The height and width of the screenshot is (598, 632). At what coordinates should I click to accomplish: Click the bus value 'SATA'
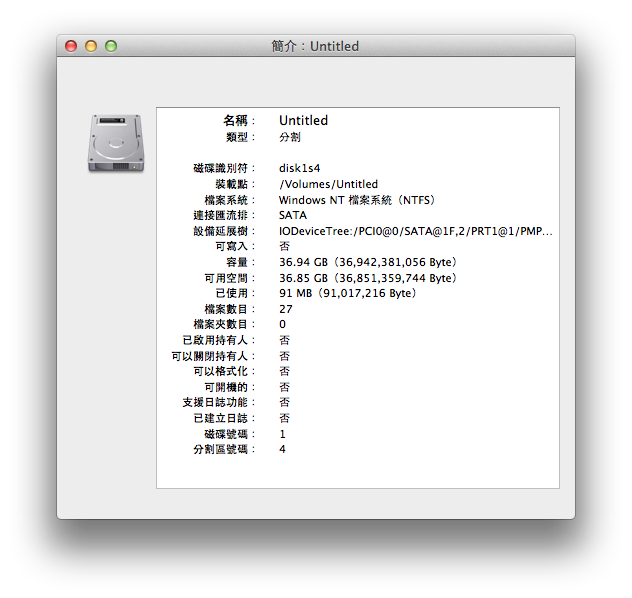[293, 215]
